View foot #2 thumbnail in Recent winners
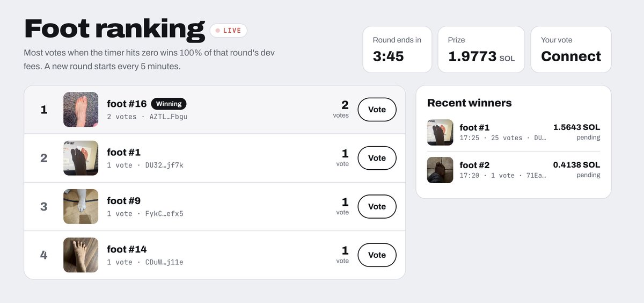Viewport: 644px width, 303px height. (440, 170)
